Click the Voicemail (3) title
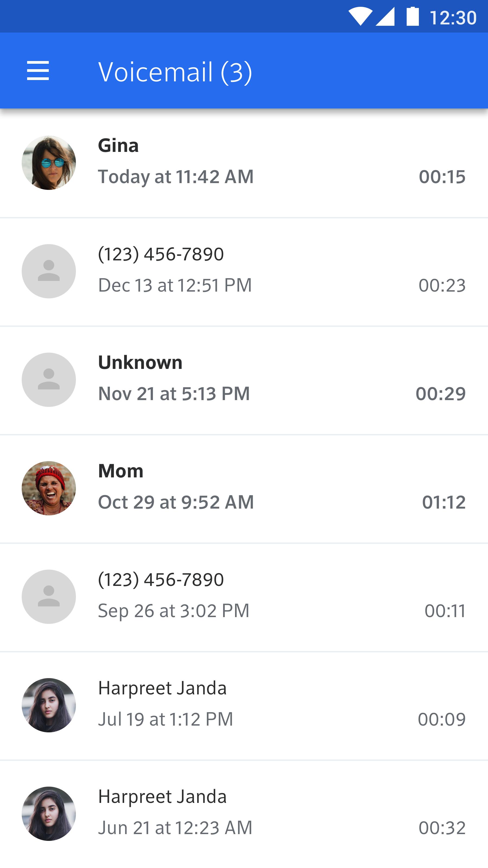Viewport: 488px width, 868px height. click(175, 72)
